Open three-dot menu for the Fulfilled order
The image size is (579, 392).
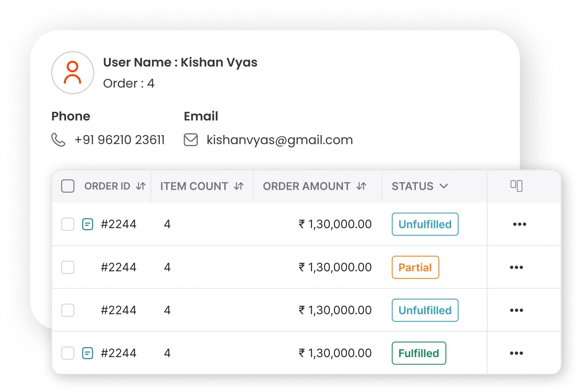pyautogui.click(x=516, y=353)
